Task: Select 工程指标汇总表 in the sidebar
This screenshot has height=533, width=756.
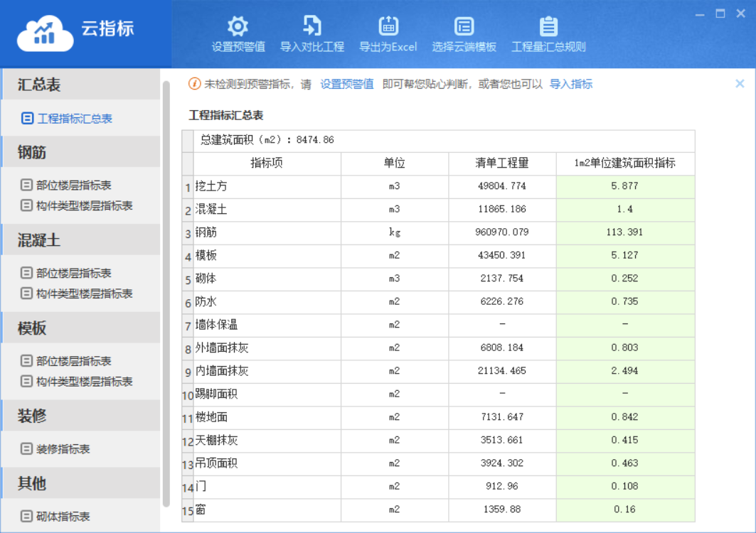Action: pyautogui.click(x=67, y=119)
